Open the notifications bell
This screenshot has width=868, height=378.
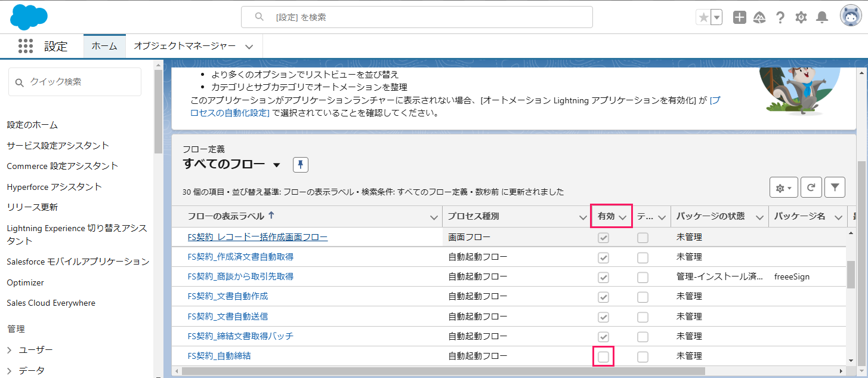(822, 17)
